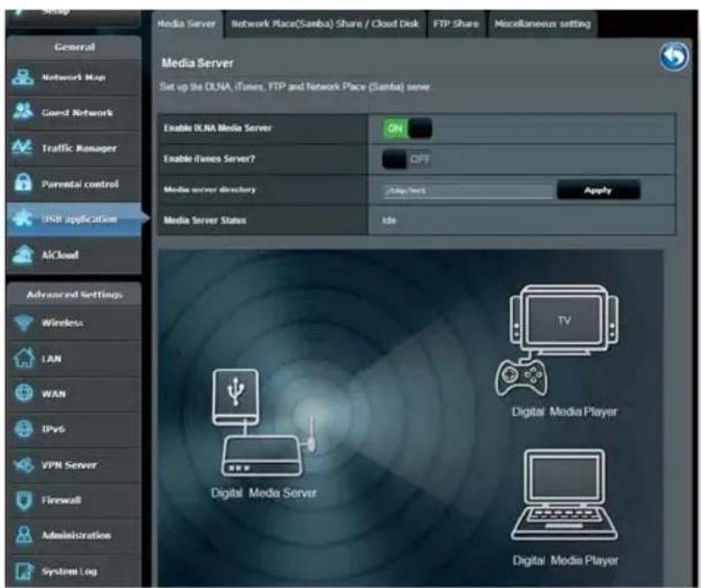Image resolution: width=701 pixels, height=588 pixels.
Task: Open Network Map menu label
Action: [x=74, y=77]
